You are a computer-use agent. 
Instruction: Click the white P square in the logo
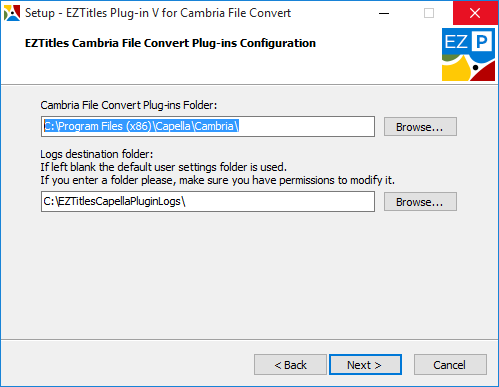(482, 42)
